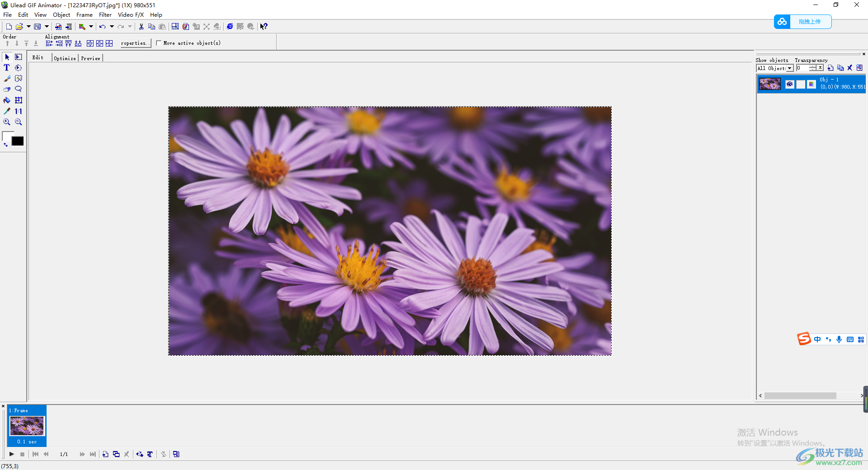The image size is (868, 470).
Task: Expand the Transparency slider dropdown arrow
Action: (x=820, y=68)
